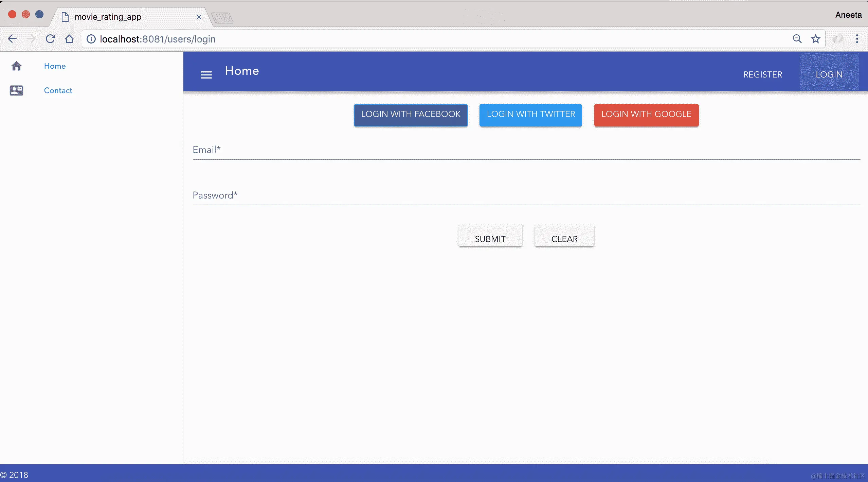Select the Register toolbar item
868x482 pixels.
(762, 74)
